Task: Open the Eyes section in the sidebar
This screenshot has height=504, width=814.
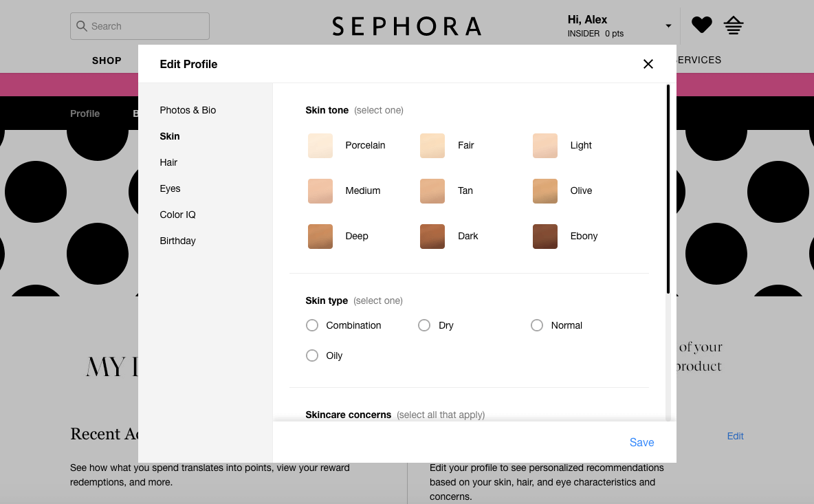Action: point(170,188)
